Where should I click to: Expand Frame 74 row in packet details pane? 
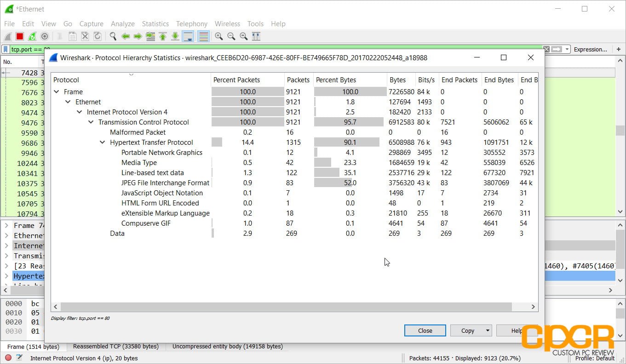(x=6, y=226)
